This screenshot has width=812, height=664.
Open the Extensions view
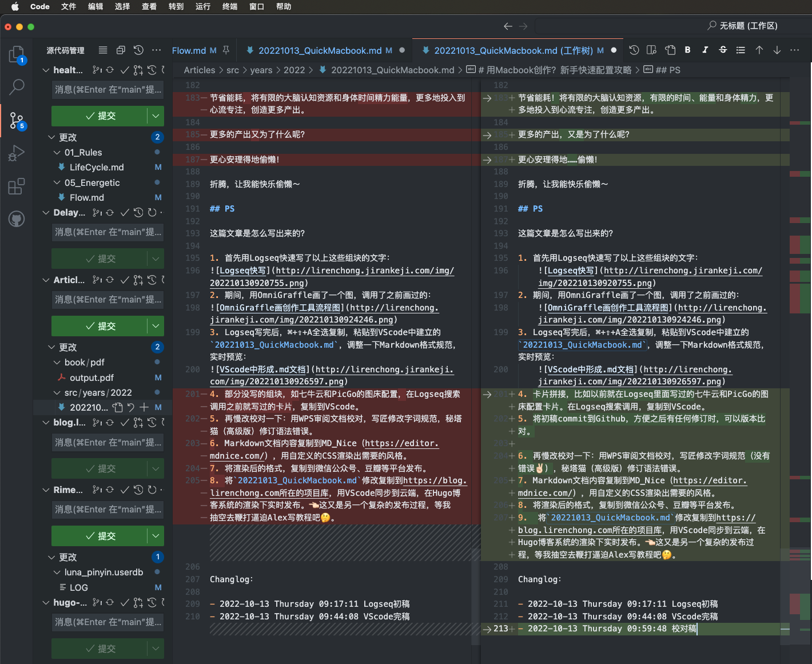pos(17,186)
